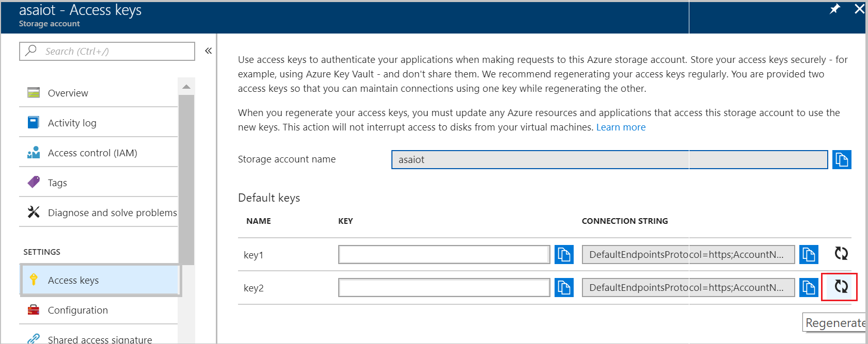Copy the key1 access key value
Viewport: 868px width, 344px height.
[564, 254]
